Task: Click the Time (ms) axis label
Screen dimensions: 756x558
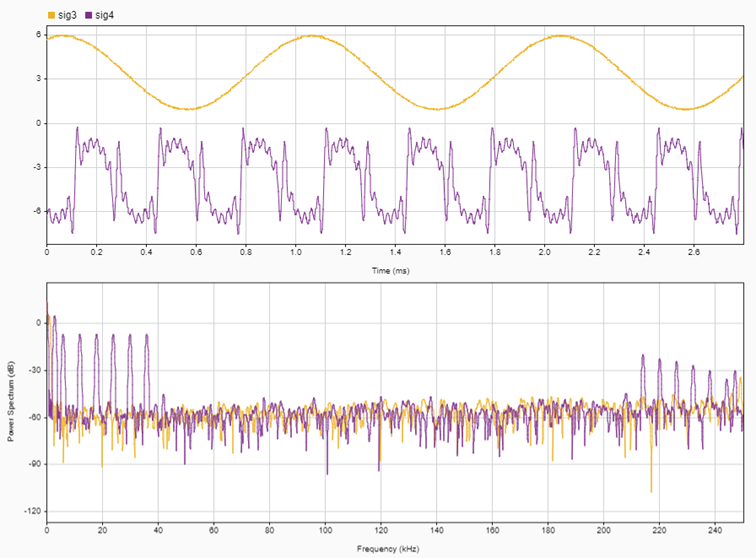Action: click(x=391, y=271)
